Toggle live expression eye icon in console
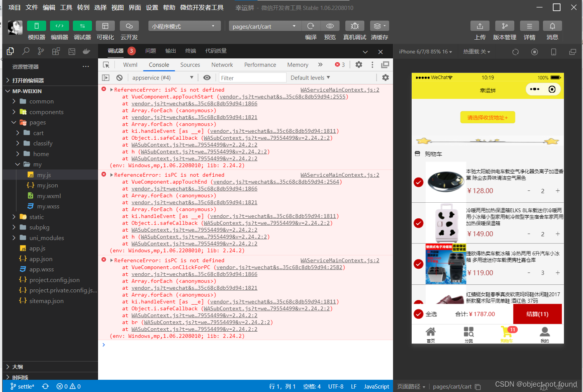Screen dimensions: 583x392 coord(207,78)
